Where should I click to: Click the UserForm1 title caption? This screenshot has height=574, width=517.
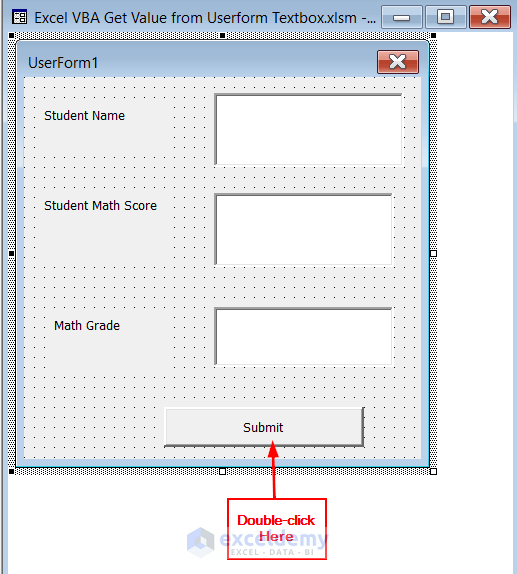(x=63, y=63)
